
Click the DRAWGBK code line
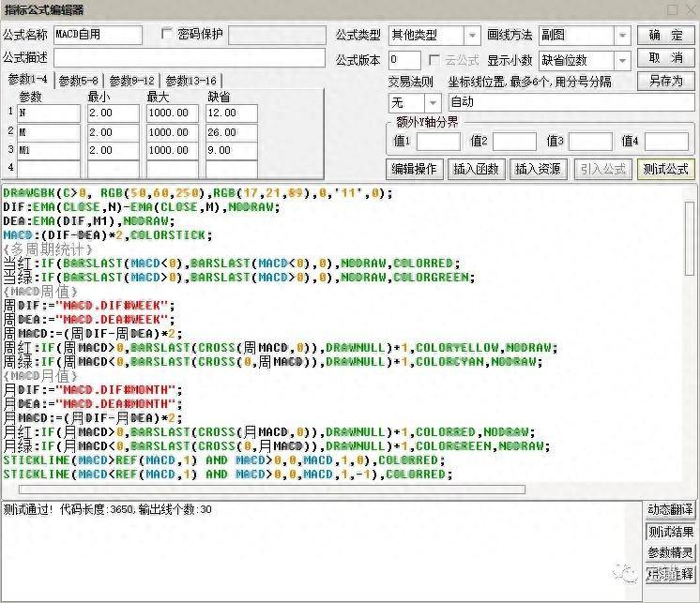pyautogui.click(x=198, y=193)
